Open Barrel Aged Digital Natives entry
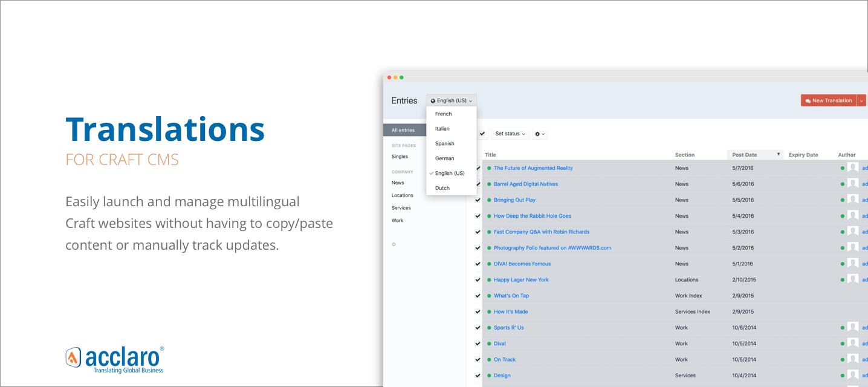This screenshot has height=387, width=868. point(526,184)
